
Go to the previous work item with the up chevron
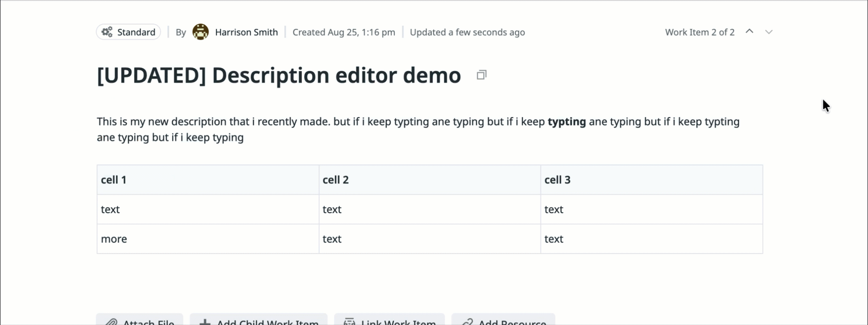coord(749,32)
